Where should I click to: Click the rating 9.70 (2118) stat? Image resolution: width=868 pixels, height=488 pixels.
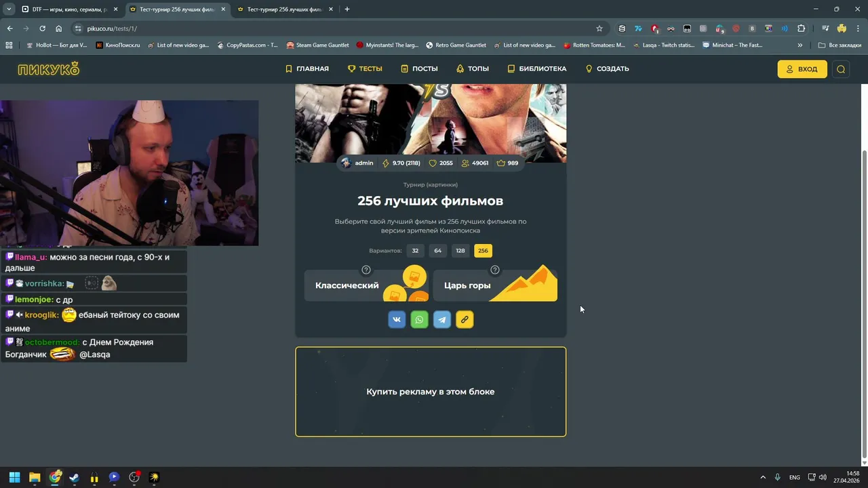[401, 163]
